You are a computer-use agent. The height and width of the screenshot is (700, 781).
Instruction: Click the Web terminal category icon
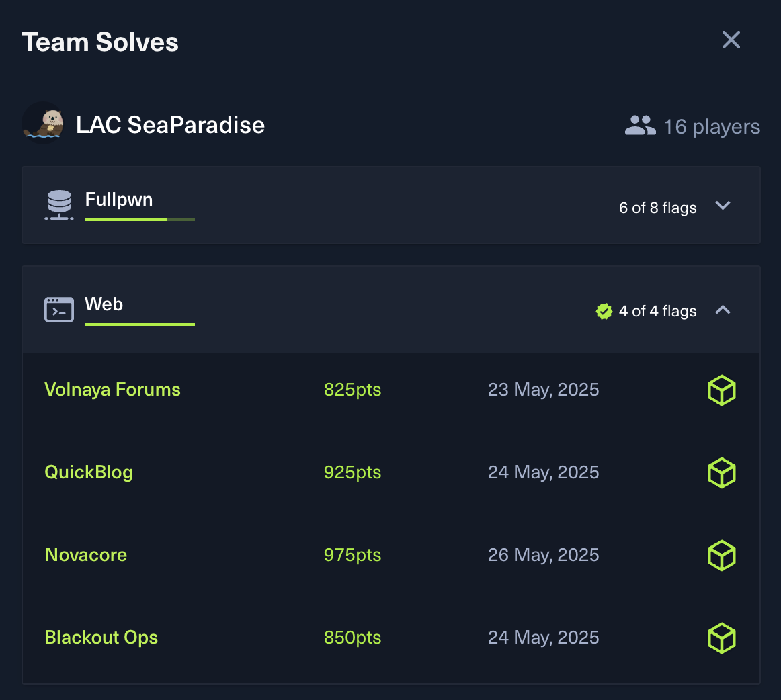click(x=59, y=310)
